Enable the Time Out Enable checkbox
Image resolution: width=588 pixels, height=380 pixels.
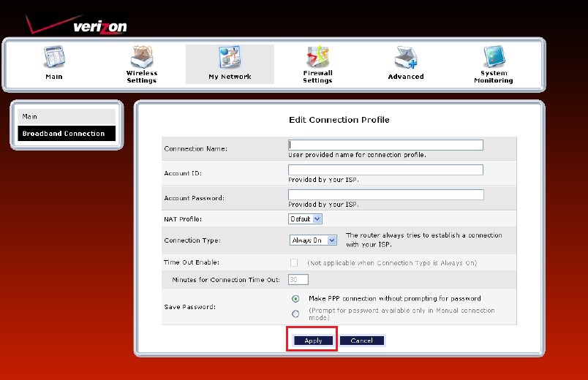294,262
